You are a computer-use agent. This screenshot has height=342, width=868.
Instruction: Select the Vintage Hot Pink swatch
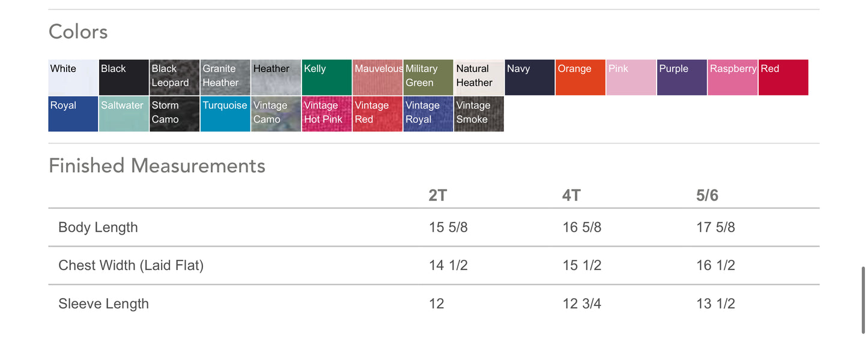tap(326, 114)
